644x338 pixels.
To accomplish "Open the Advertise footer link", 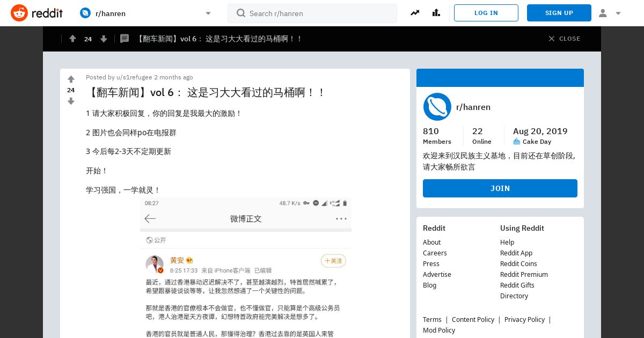I will (x=437, y=274).
